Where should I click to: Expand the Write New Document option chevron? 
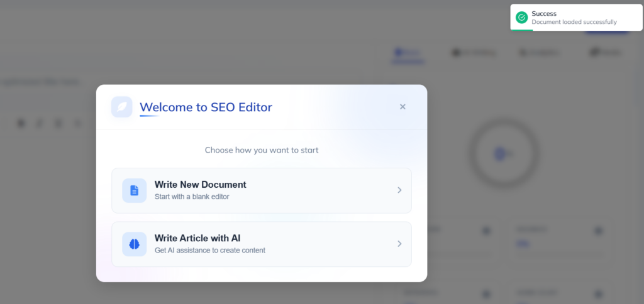point(399,190)
